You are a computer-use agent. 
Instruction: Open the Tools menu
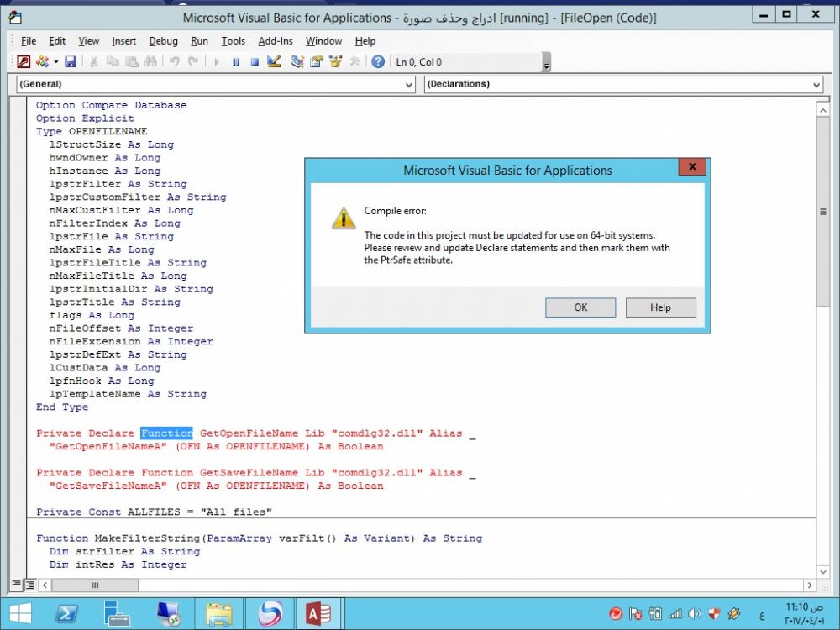click(x=233, y=41)
